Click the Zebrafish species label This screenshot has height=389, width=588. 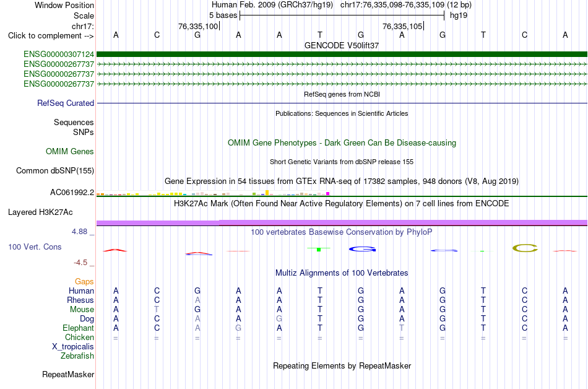click(x=77, y=356)
